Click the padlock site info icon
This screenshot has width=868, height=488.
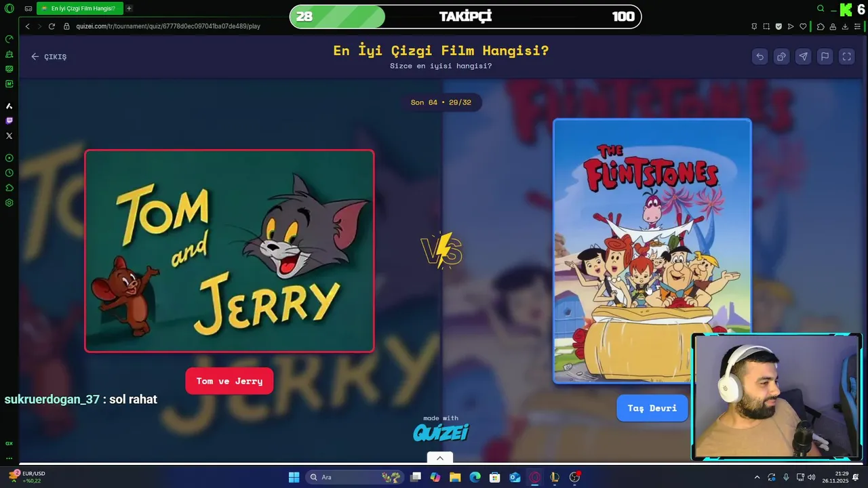click(67, 26)
